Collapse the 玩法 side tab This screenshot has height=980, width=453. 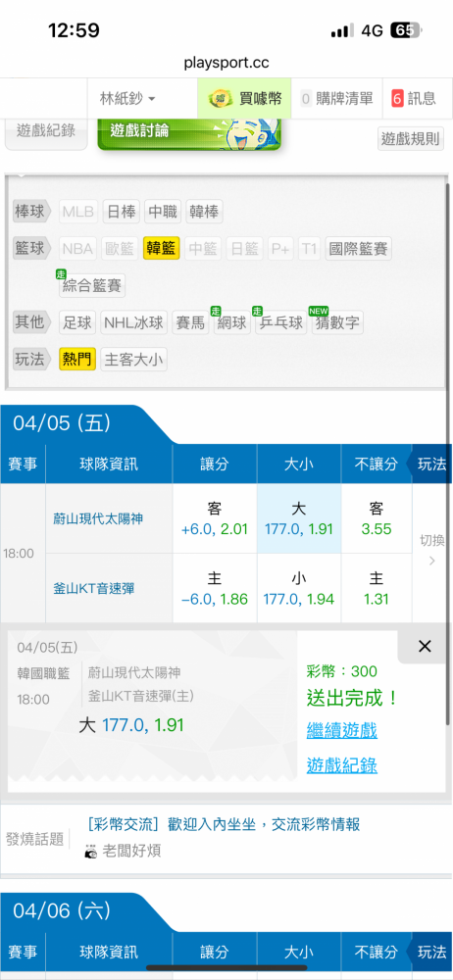(429, 464)
